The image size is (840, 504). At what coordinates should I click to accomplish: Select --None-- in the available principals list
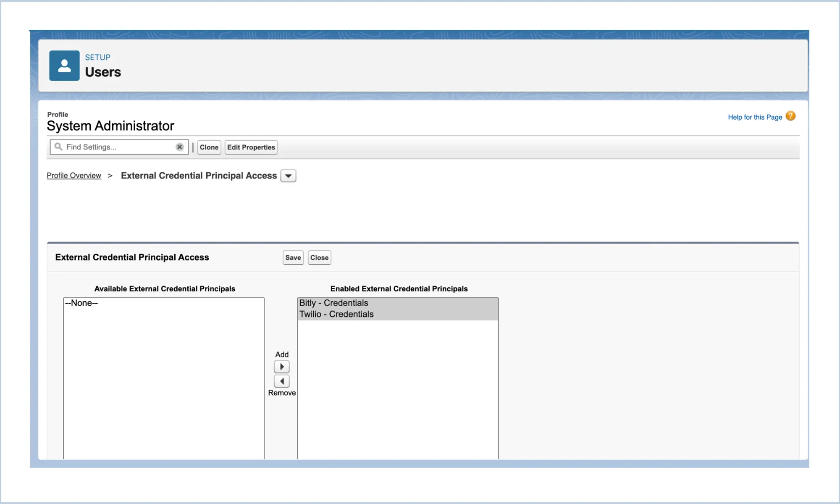click(82, 303)
